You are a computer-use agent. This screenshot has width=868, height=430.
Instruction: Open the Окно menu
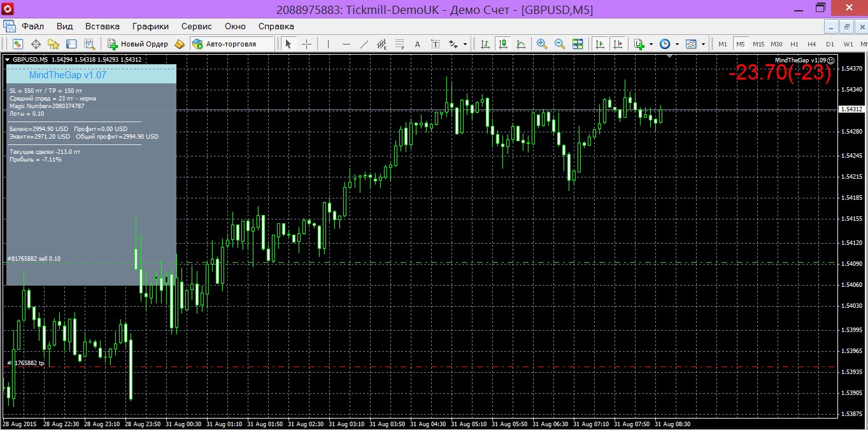point(235,26)
